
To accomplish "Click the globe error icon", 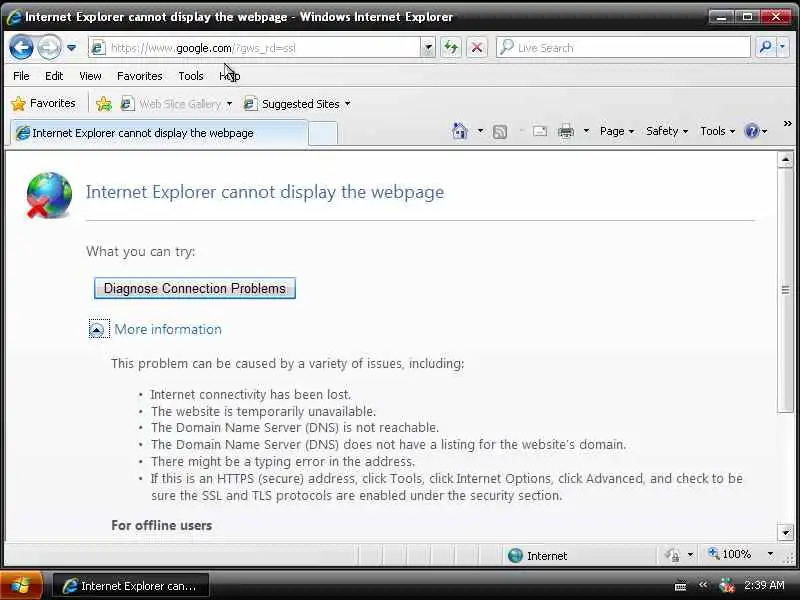I will (x=48, y=195).
